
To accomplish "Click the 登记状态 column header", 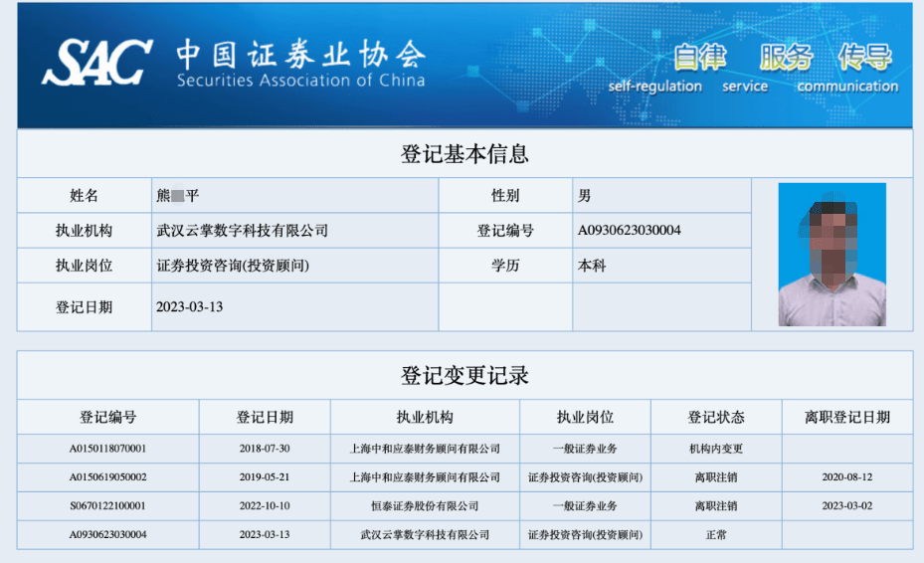I will click(x=715, y=417).
